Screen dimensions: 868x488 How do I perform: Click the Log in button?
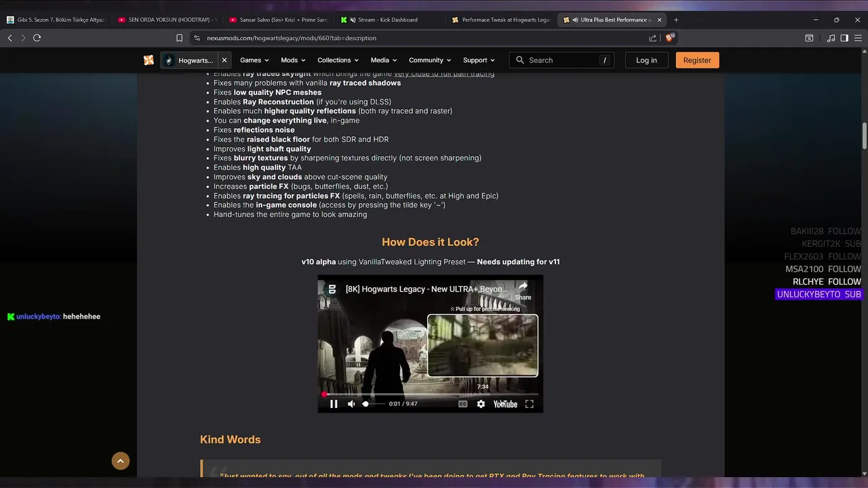(646, 60)
